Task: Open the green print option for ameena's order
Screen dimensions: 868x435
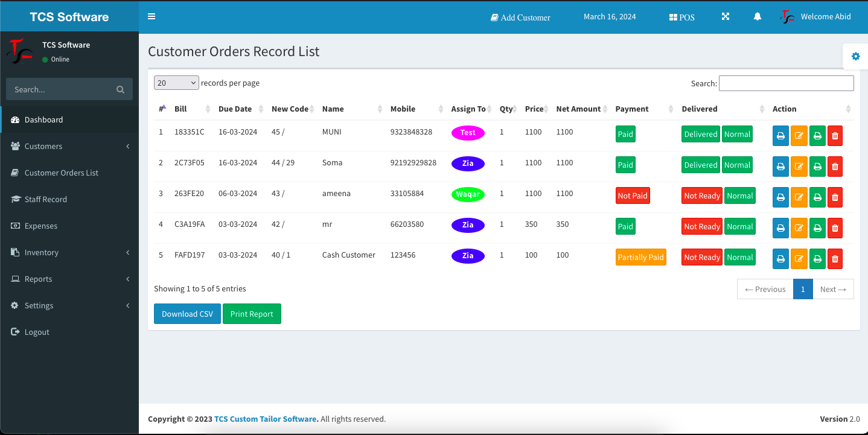Action: pyautogui.click(x=817, y=197)
